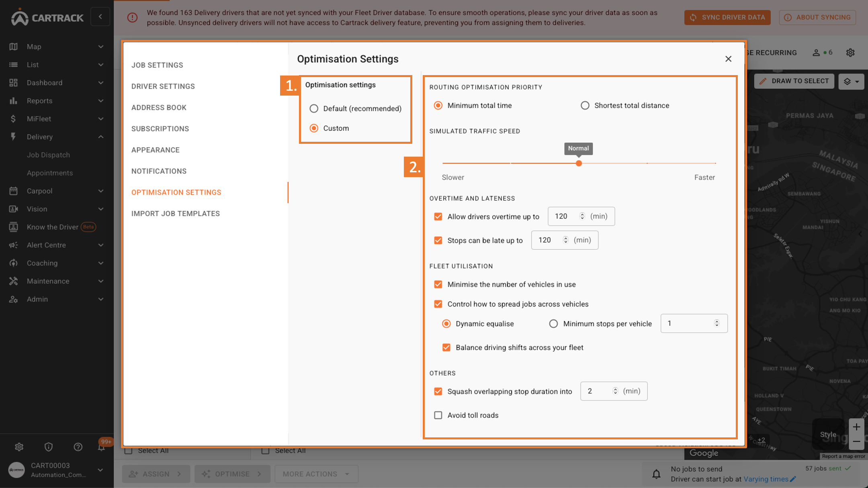Open the settings gear in bottom sidebar
Viewport: 868px width, 488px height.
[19, 447]
